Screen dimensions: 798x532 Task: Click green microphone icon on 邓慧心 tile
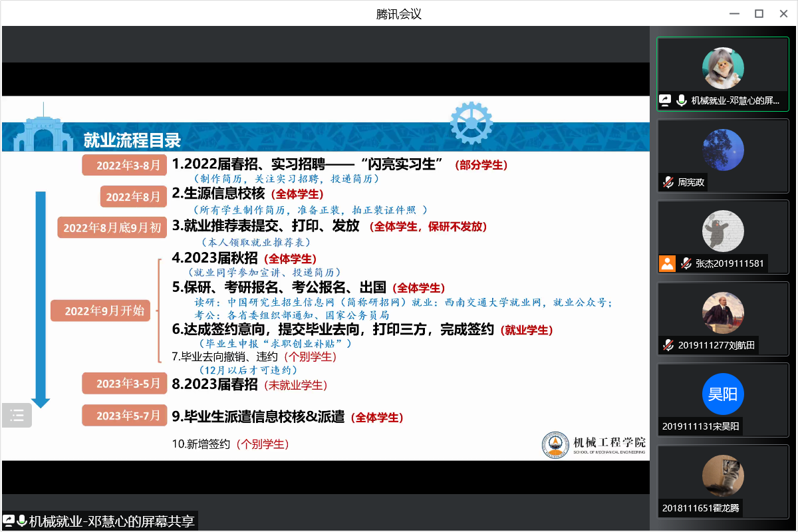click(682, 100)
